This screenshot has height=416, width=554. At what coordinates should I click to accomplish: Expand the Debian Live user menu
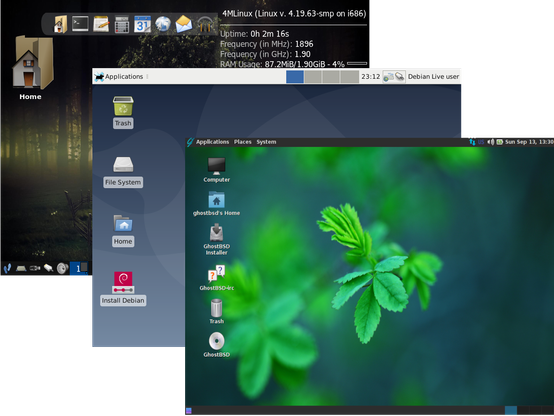(x=433, y=76)
